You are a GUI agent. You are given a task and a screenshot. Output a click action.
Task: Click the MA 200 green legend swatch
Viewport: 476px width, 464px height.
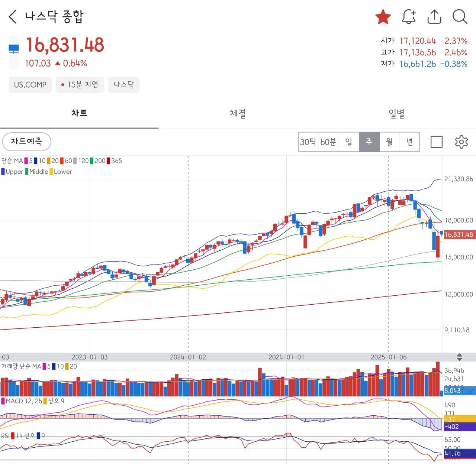tap(91, 161)
